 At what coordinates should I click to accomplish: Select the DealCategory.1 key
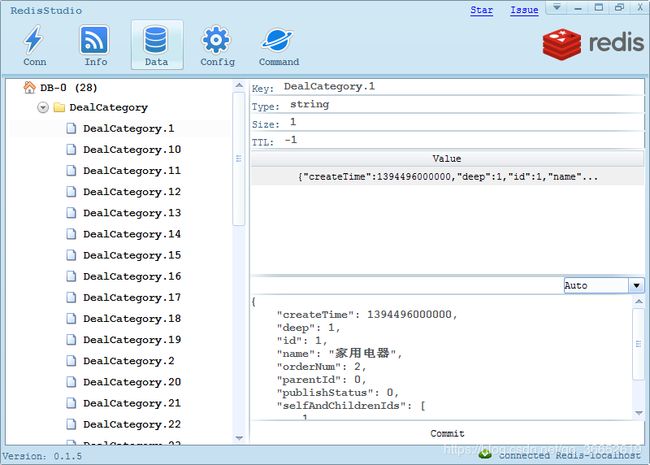point(129,128)
